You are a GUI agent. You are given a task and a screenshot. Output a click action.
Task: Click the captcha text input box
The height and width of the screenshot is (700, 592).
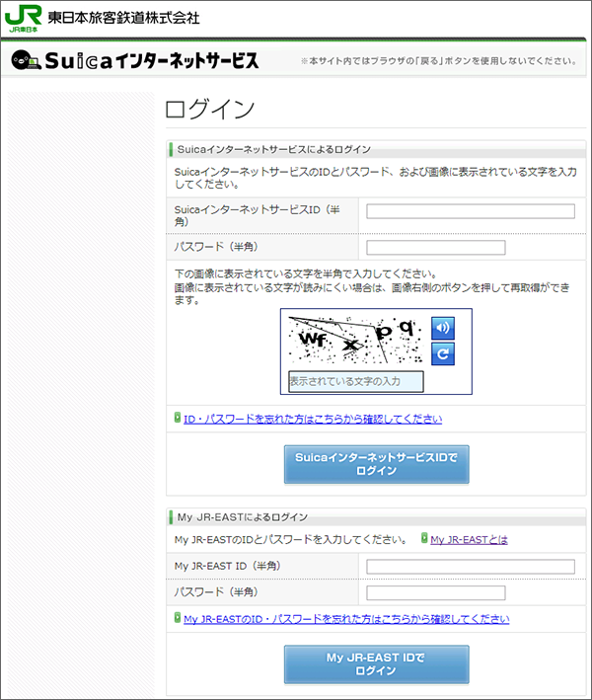[355, 381]
